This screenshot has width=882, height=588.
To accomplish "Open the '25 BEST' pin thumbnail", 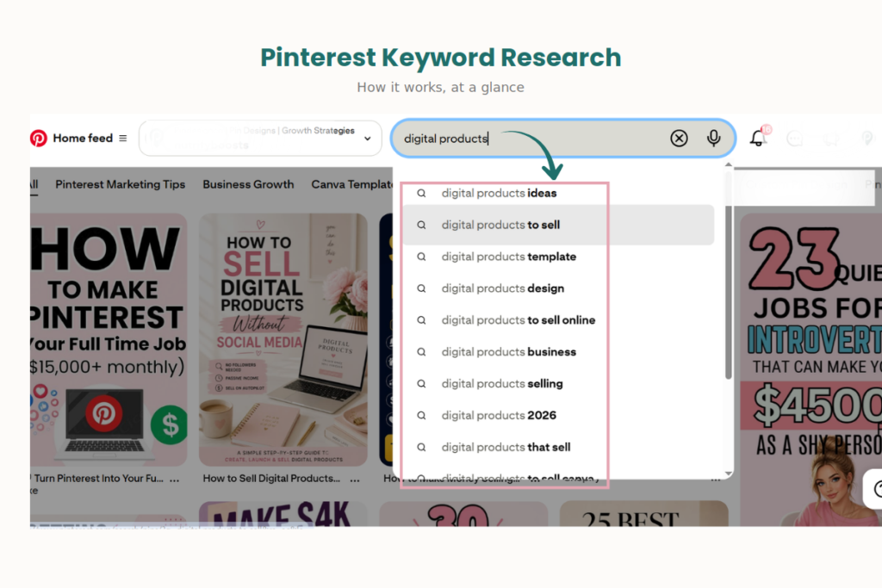I will click(x=643, y=514).
